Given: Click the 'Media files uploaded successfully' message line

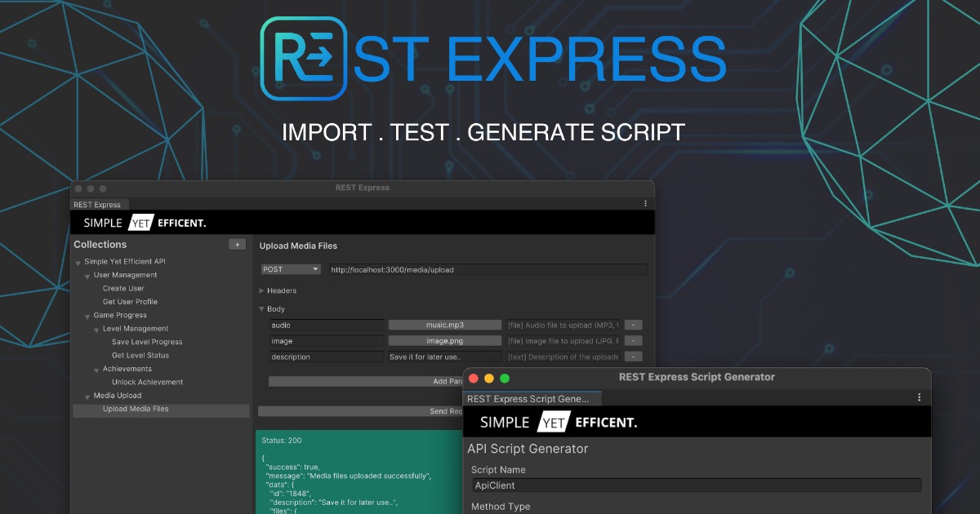Looking at the screenshot, I should (347, 476).
